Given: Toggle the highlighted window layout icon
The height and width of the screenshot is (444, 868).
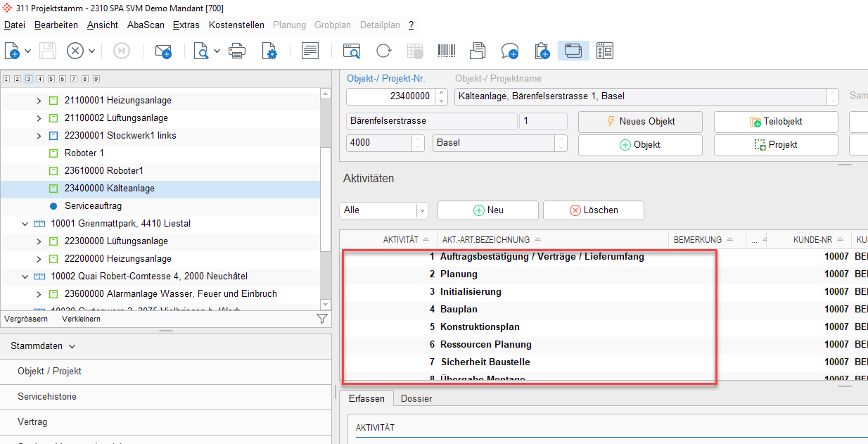Looking at the screenshot, I should tap(573, 51).
